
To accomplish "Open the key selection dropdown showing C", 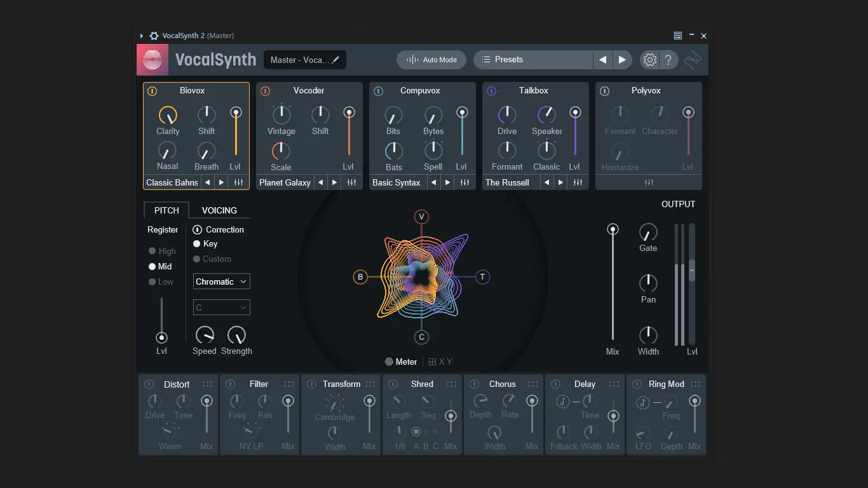I will tap(221, 307).
